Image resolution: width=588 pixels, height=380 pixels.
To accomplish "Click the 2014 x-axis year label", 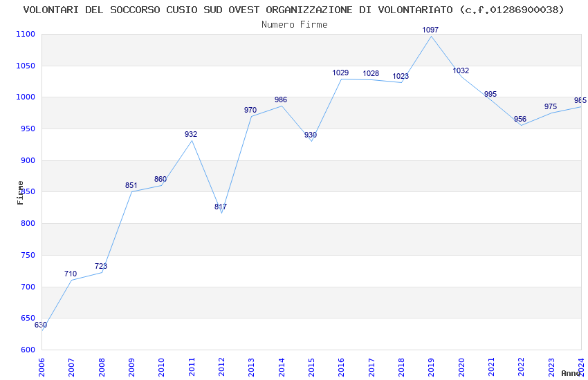I will pos(282,368).
